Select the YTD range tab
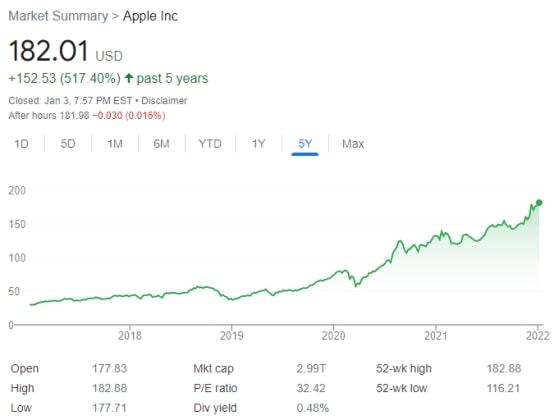Image resolution: width=554 pixels, height=420 pixels. [210, 144]
